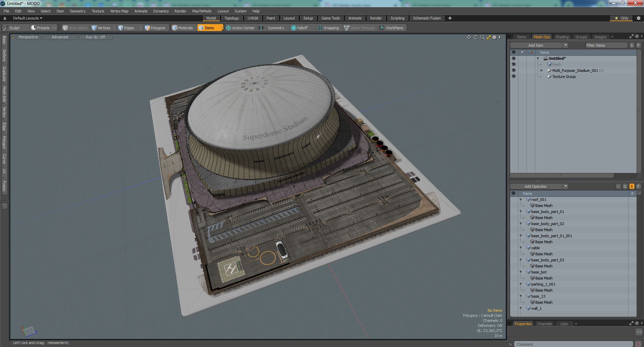Toggle visibility of the Untitled scene
Image resolution: width=644 pixels, height=347 pixels.
pos(513,58)
